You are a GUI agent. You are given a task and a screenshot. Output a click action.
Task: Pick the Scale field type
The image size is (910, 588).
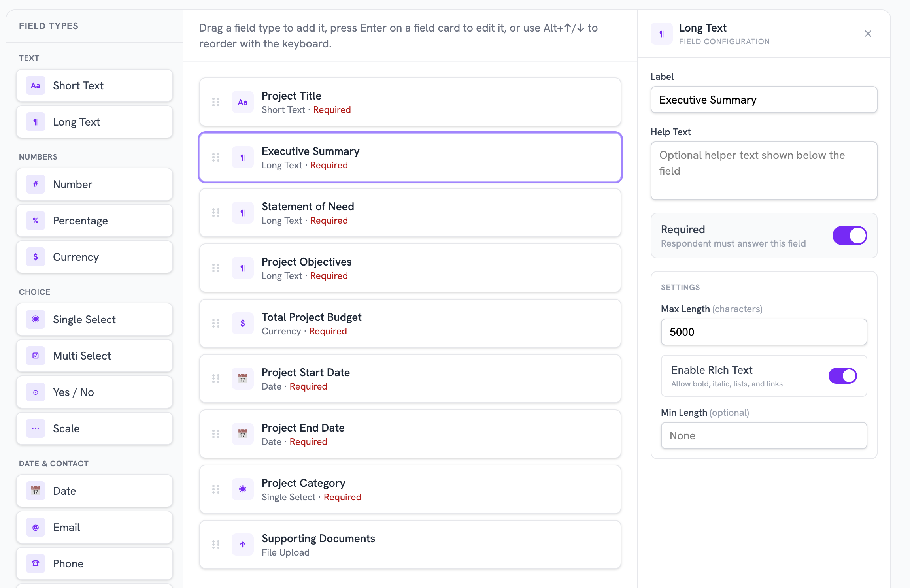94,429
